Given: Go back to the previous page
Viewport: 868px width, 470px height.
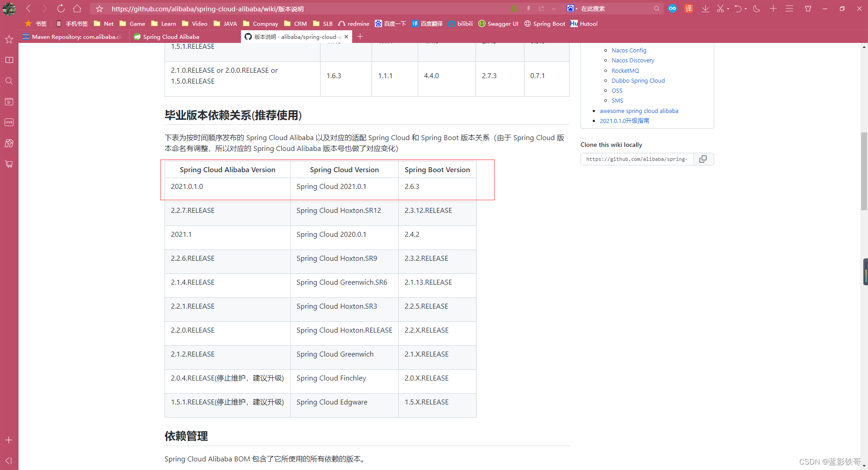Looking at the screenshot, I should (x=28, y=9).
